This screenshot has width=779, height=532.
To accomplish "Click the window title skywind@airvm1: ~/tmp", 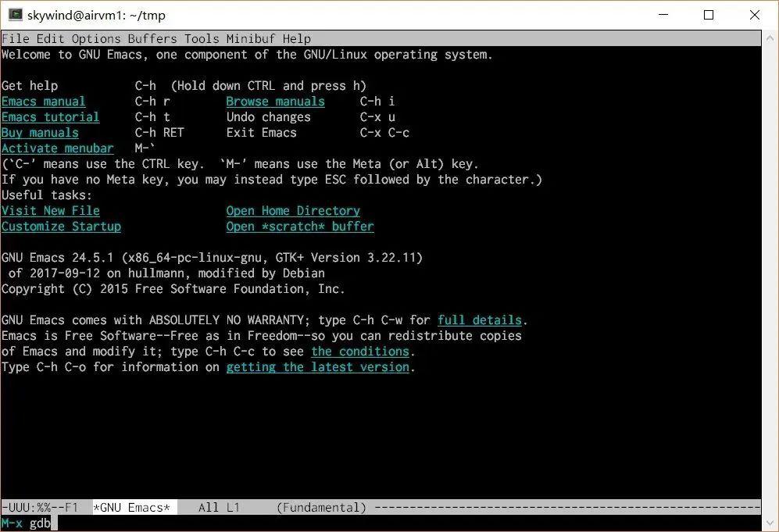I will click(96, 16).
